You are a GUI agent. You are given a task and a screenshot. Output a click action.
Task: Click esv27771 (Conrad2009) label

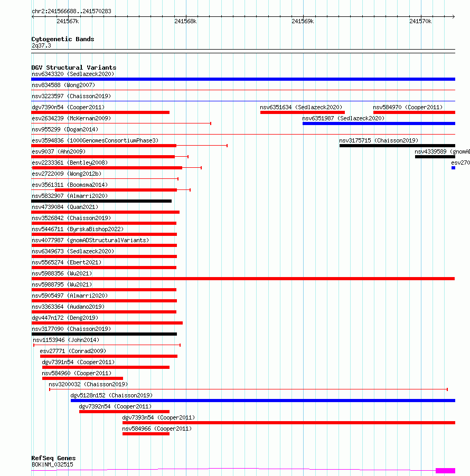click(73, 351)
